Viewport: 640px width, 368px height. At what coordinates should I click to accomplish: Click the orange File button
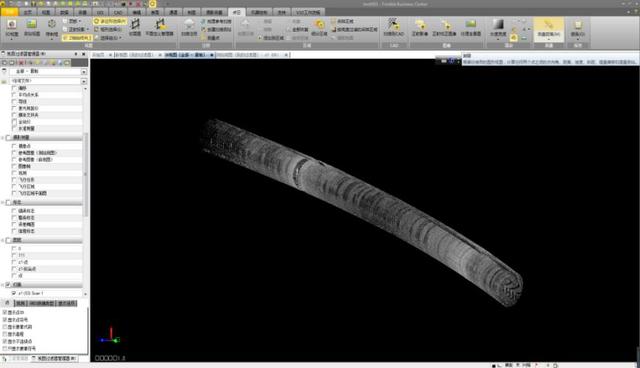point(9,12)
